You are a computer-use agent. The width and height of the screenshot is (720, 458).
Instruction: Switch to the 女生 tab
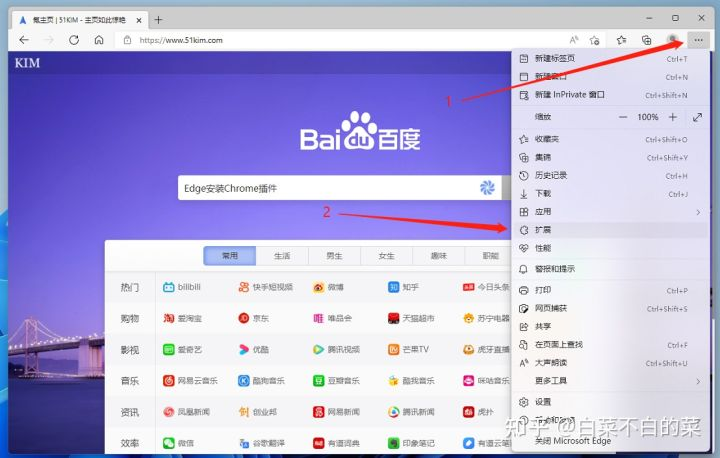[x=387, y=256]
